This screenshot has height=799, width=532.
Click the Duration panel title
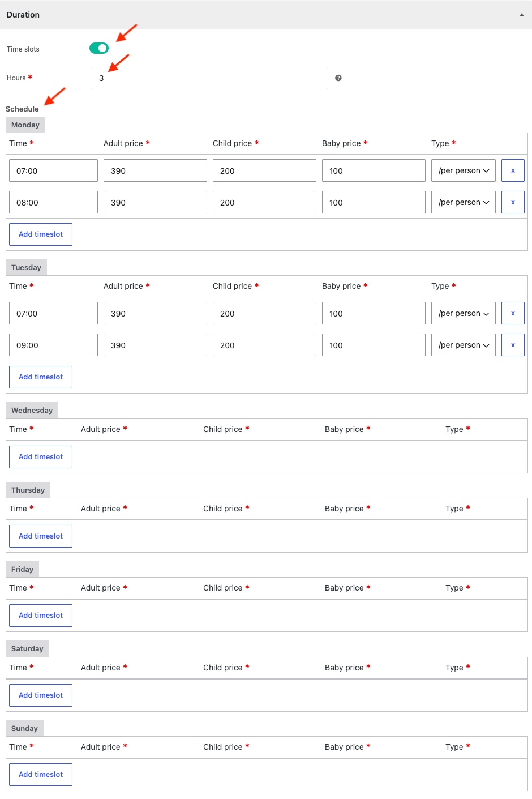coord(23,15)
